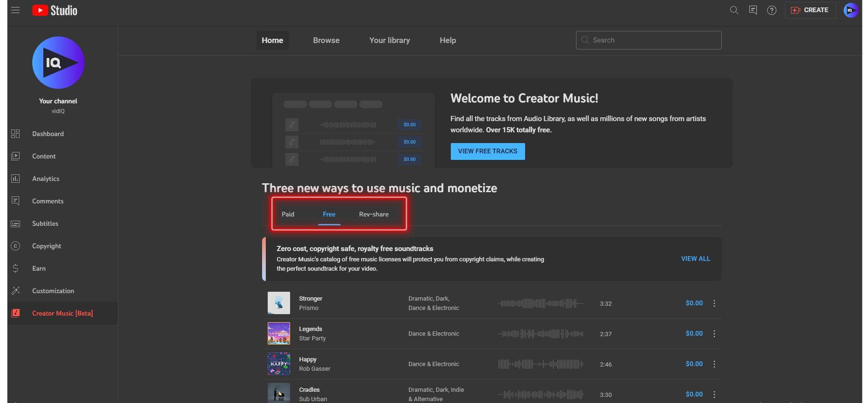Screen dimensions: 868x403
Task: Select the Rev-share tab
Action: (374, 214)
